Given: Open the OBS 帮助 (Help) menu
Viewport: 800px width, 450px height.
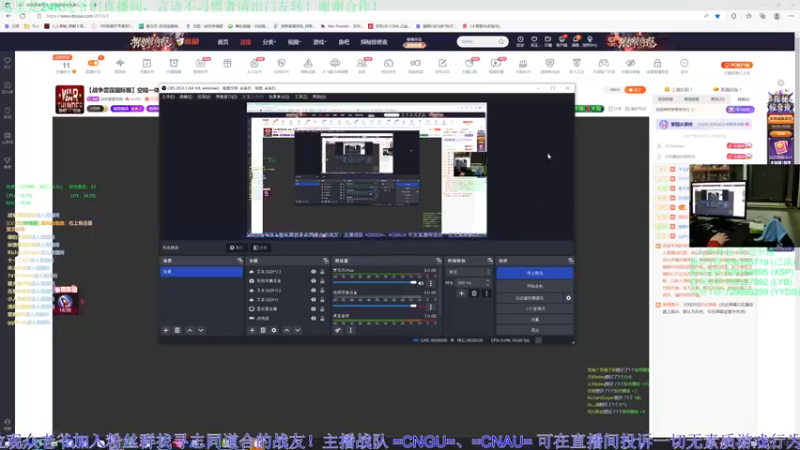Looking at the screenshot, I should (319, 96).
